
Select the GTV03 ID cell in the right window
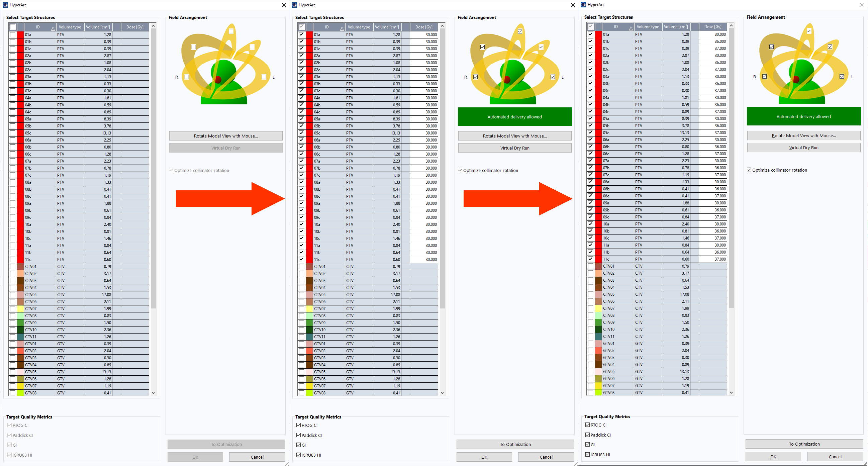[x=618, y=358]
